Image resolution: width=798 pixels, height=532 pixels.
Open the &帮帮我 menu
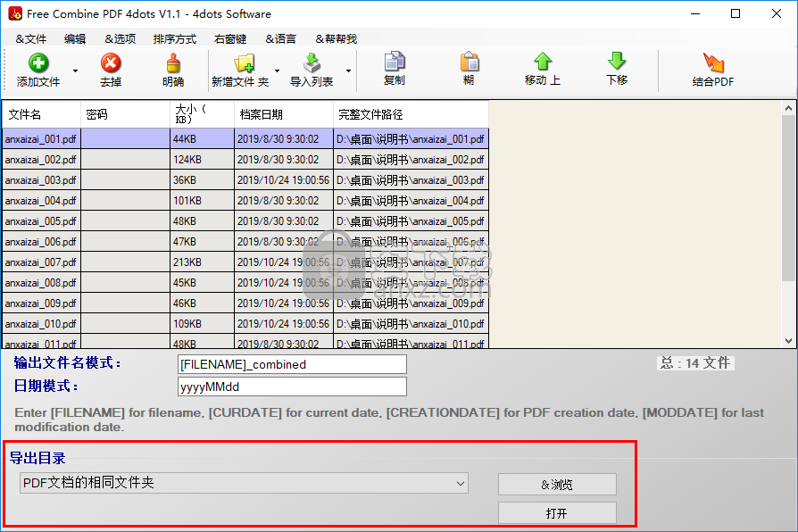pyautogui.click(x=337, y=38)
